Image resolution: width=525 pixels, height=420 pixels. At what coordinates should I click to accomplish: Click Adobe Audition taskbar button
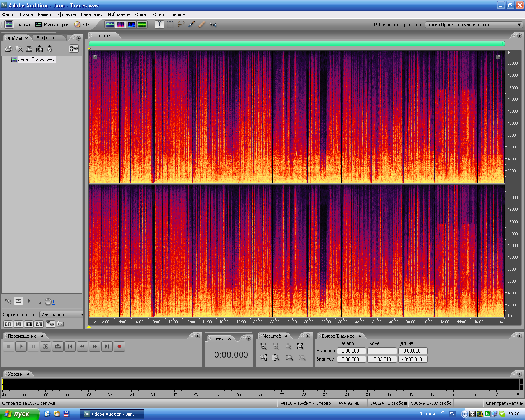(112, 414)
